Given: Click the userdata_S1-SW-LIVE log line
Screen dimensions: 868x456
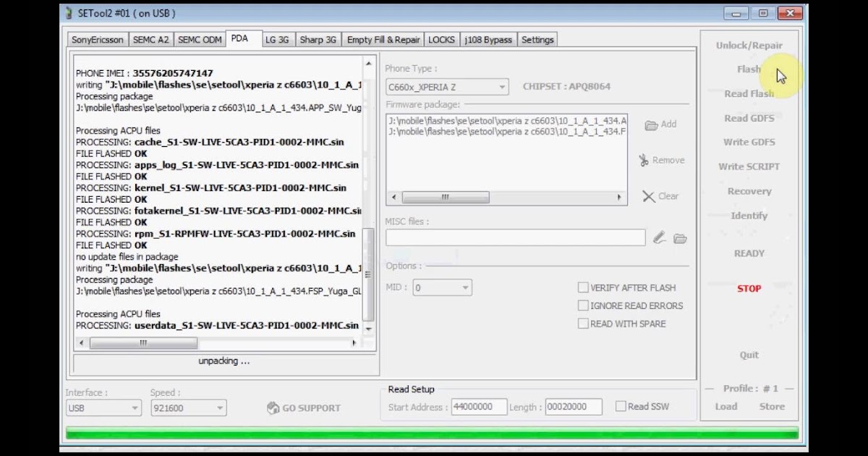Looking at the screenshot, I should 217,325.
